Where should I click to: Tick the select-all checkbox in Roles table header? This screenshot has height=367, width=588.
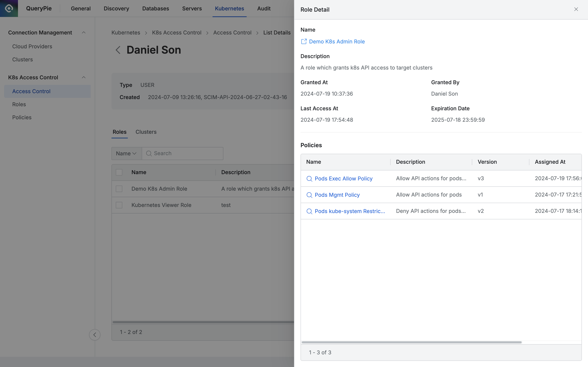[119, 172]
